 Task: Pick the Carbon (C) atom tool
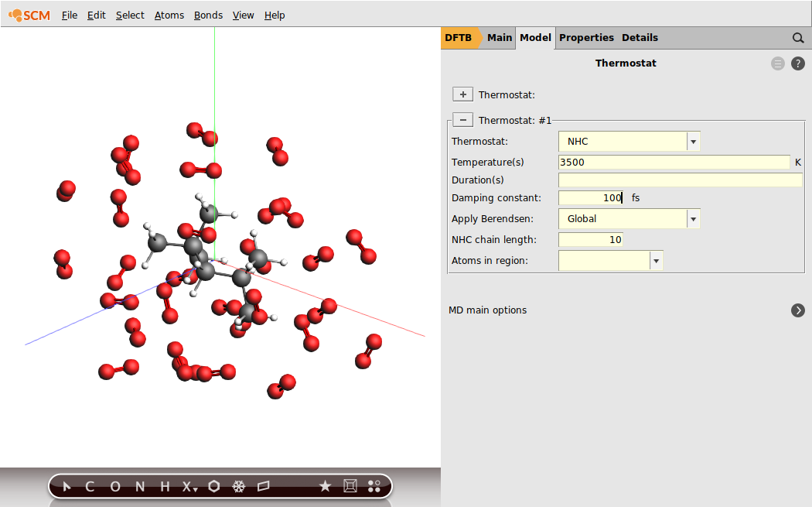90,486
